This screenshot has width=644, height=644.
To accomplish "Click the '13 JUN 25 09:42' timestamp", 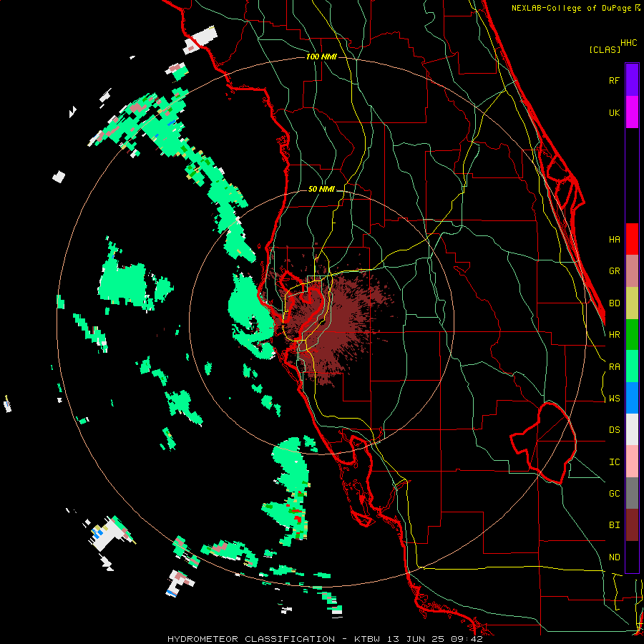I will coord(435,639).
